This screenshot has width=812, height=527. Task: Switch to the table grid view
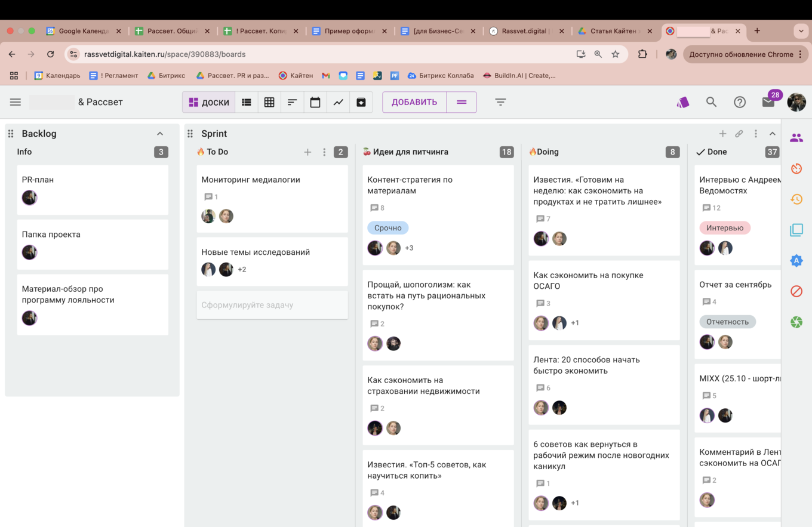point(269,102)
